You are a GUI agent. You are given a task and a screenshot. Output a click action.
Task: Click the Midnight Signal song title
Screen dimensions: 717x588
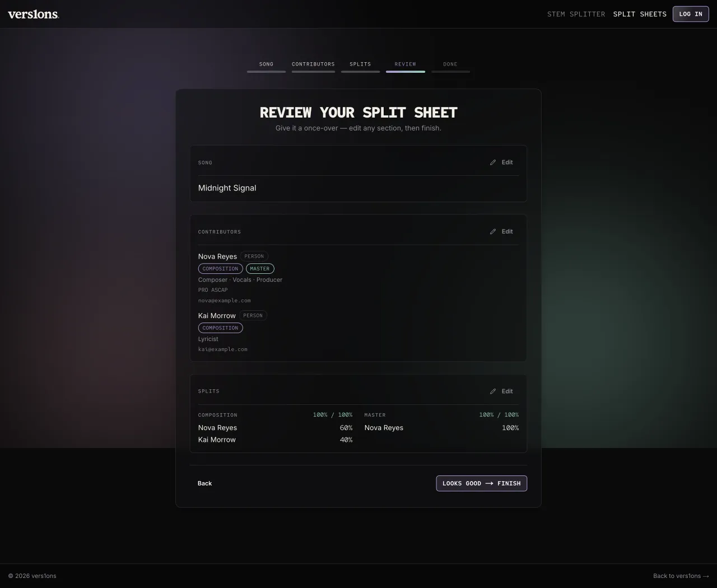click(x=227, y=188)
